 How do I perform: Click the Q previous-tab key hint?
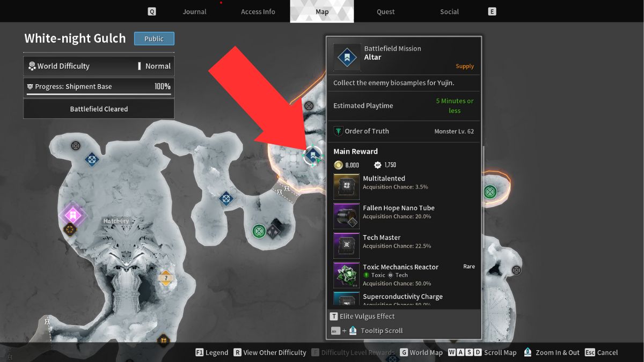pos(152,11)
